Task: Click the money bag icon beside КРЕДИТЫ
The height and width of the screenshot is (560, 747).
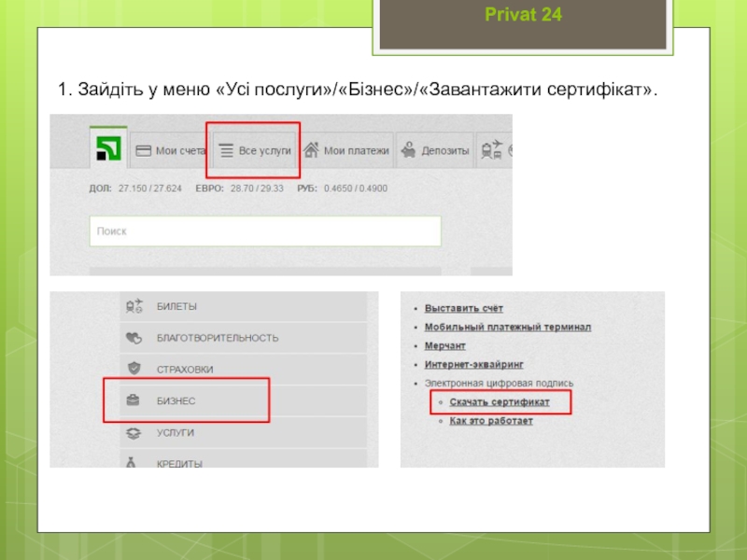Action: point(131,462)
